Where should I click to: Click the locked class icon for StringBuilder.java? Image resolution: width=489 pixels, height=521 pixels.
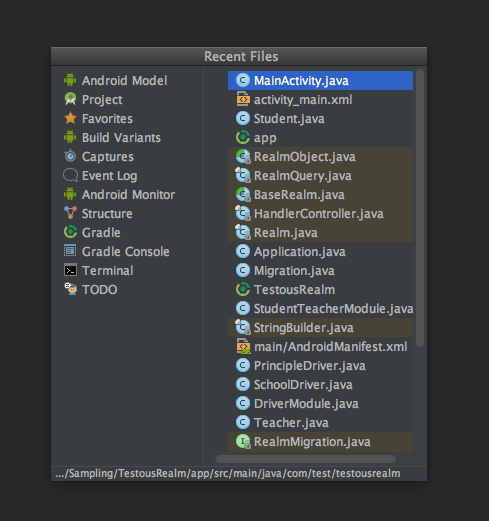tap(243, 328)
